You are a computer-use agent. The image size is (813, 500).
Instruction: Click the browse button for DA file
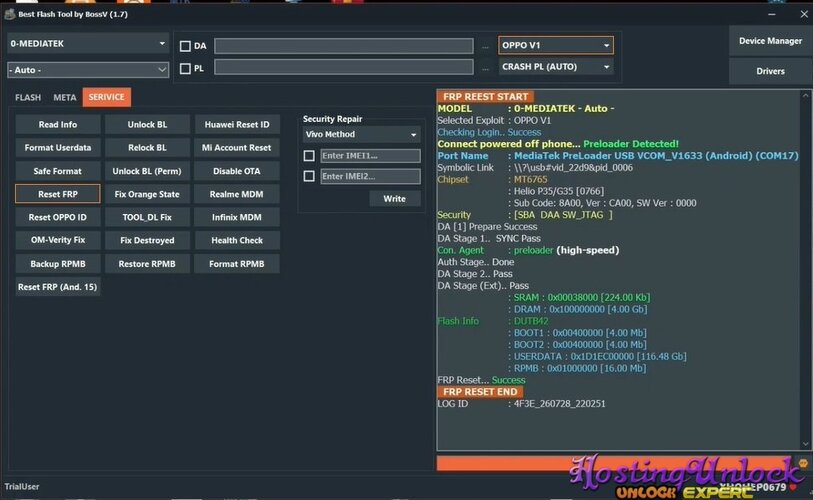[x=485, y=47]
